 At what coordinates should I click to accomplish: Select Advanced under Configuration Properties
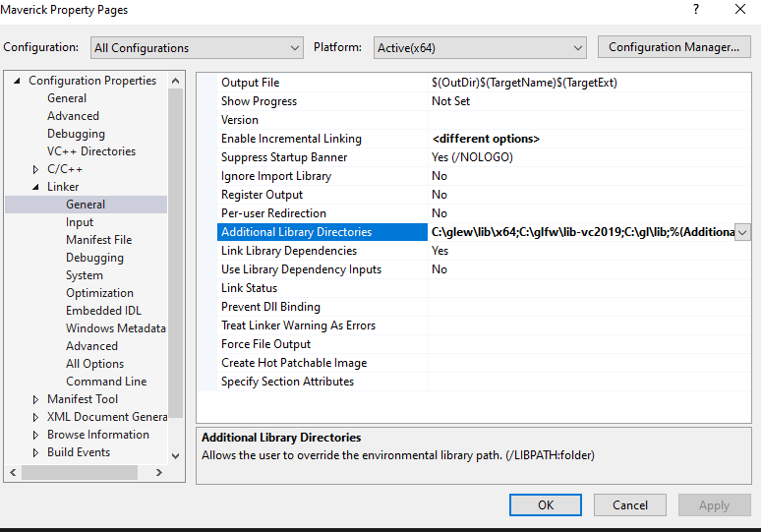tap(73, 116)
